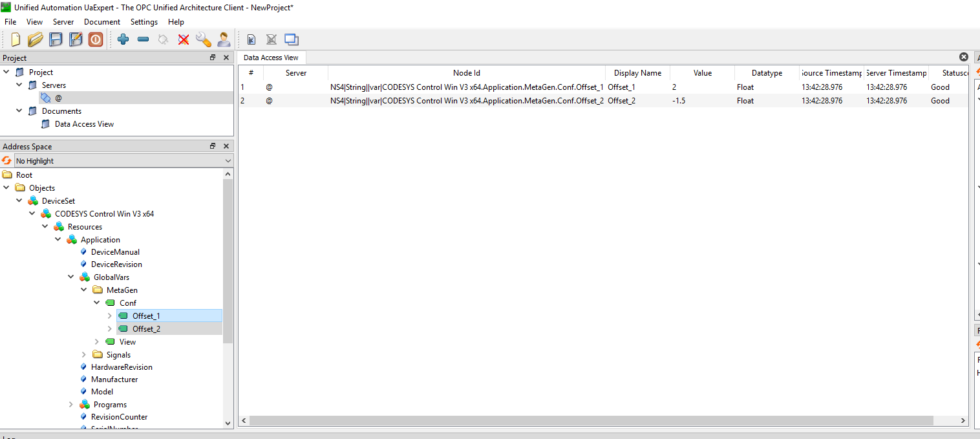This screenshot has width=980, height=439.
Task: Click the remove document toolbar icon
Action: [x=272, y=39]
